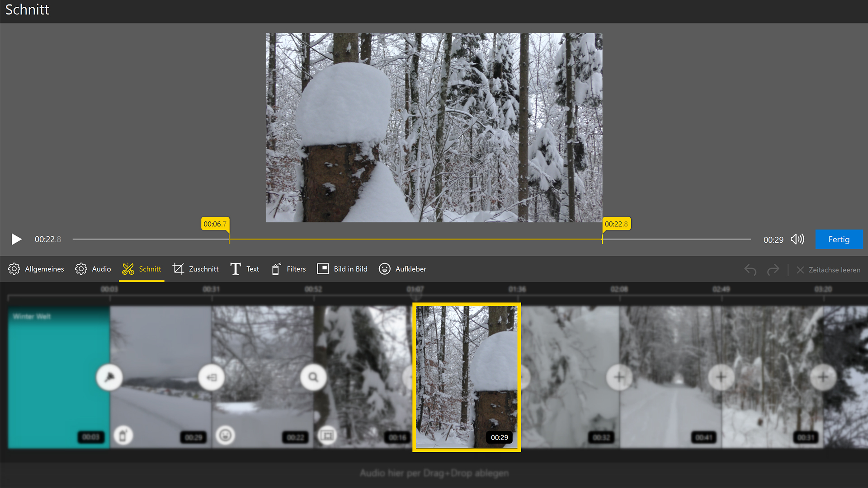Image resolution: width=868 pixels, height=488 pixels.
Task: Open the Bild in Bild tool
Action: [342, 269]
